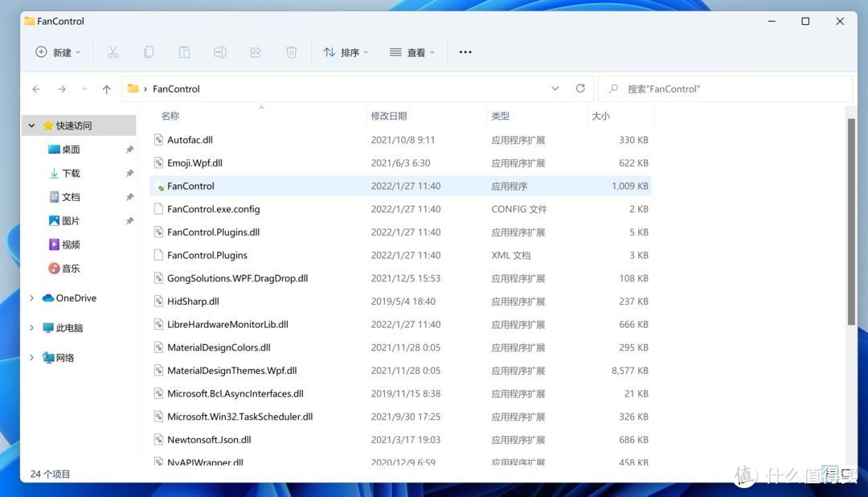Viewport: 868px width, 497px height.
Task: Sort by 大小 column header
Action: tap(600, 116)
